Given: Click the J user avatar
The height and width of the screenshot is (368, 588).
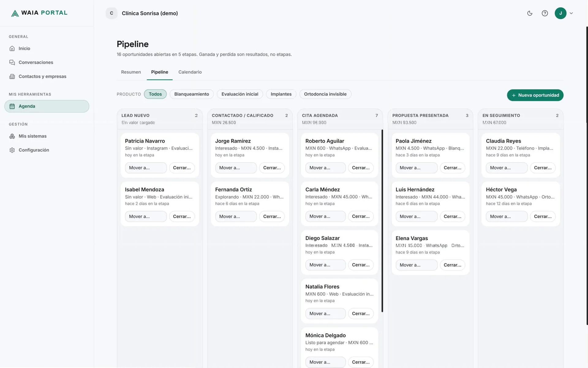Looking at the screenshot, I should 560,13.
